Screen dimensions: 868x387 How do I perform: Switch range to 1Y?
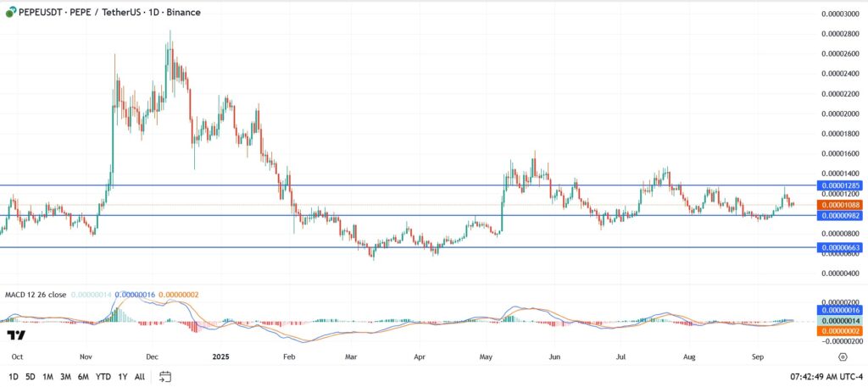123,376
